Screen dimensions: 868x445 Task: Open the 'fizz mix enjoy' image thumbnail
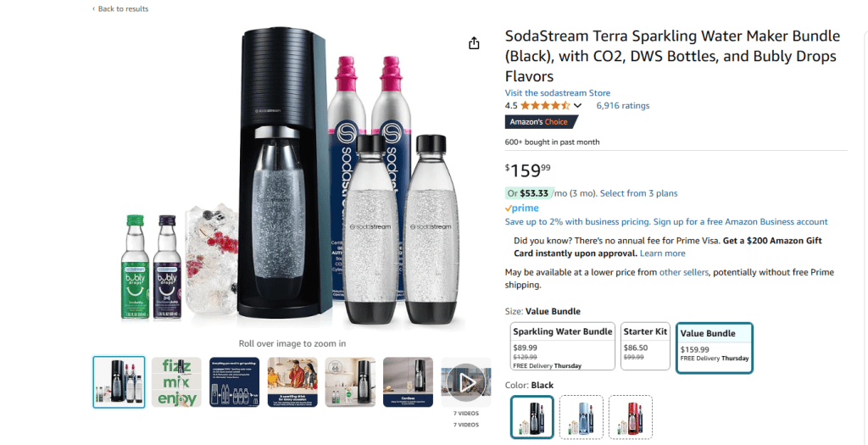click(x=176, y=382)
